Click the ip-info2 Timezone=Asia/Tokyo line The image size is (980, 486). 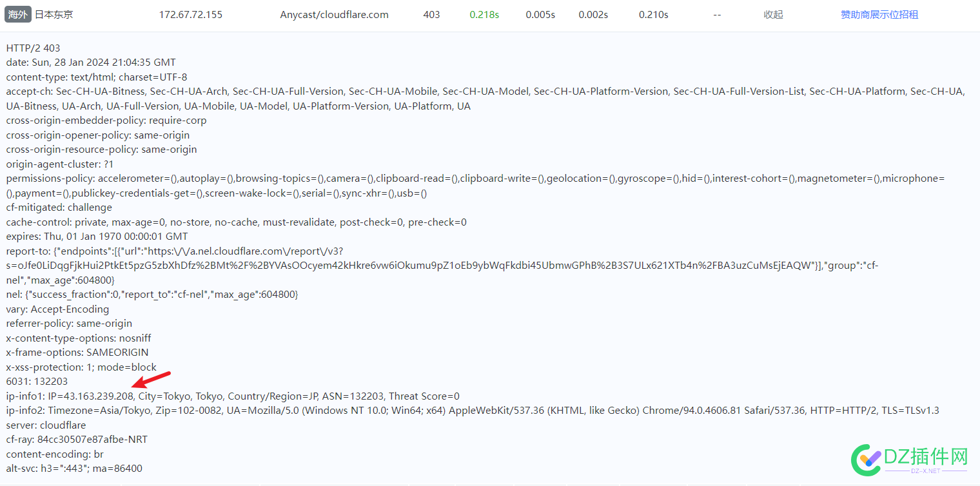[x=473, y=411]
